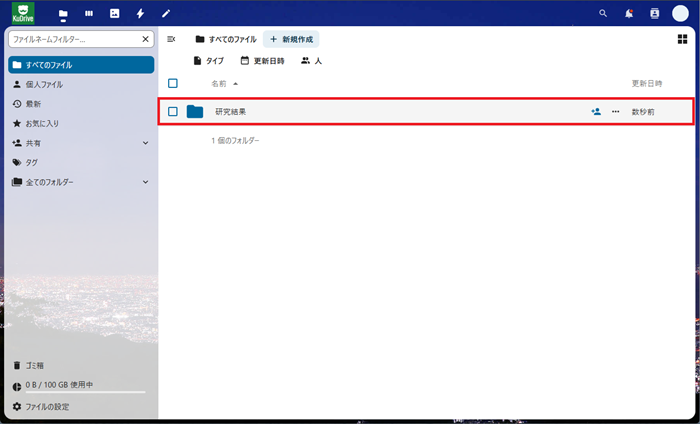700x424 pixels.
Task: Collapse the navigation sidebar toggle
Action: click(x=171, y=39)
